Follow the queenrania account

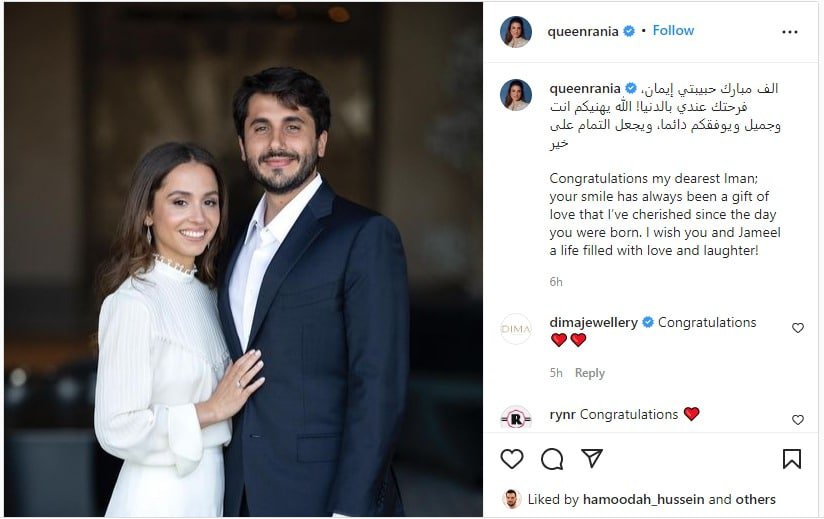(x=673, y=31)
